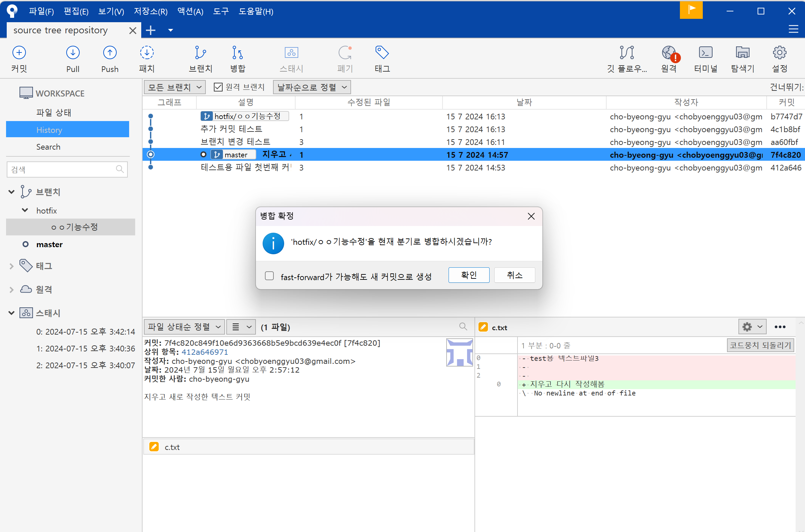Click the 패치 (Fetch) toolbar icon

coord(147,59)
